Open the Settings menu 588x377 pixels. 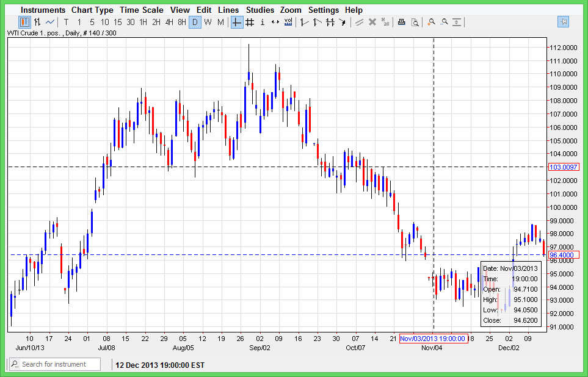323,10
